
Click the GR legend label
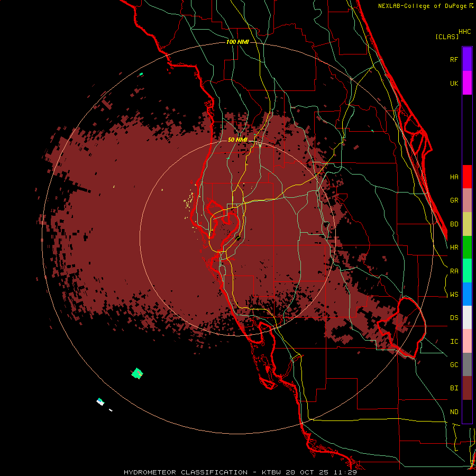tap(454, 200)
